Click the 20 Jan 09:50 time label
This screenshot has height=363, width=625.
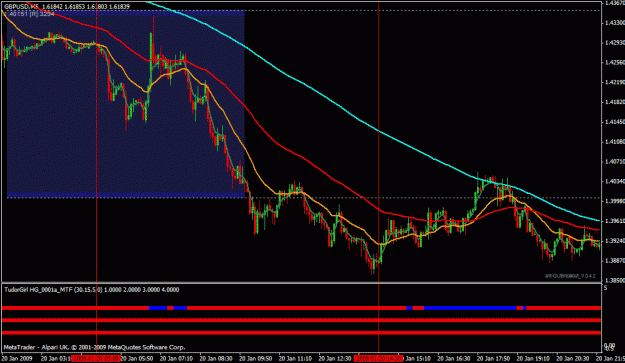click(x=256, y=359)
